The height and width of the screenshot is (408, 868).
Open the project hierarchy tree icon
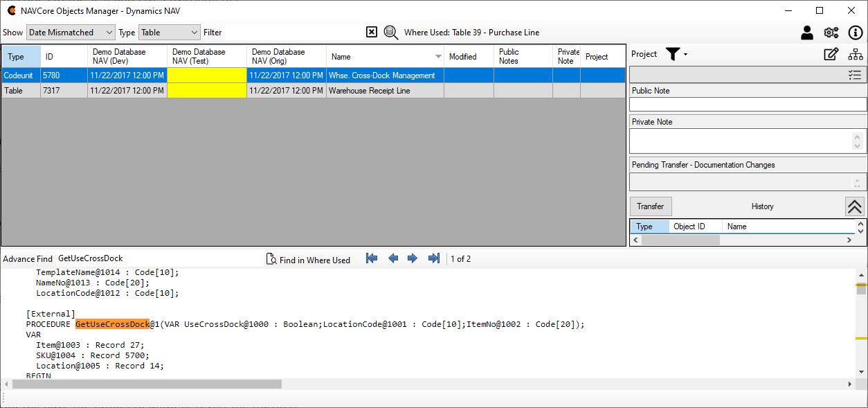click(856, 54)
